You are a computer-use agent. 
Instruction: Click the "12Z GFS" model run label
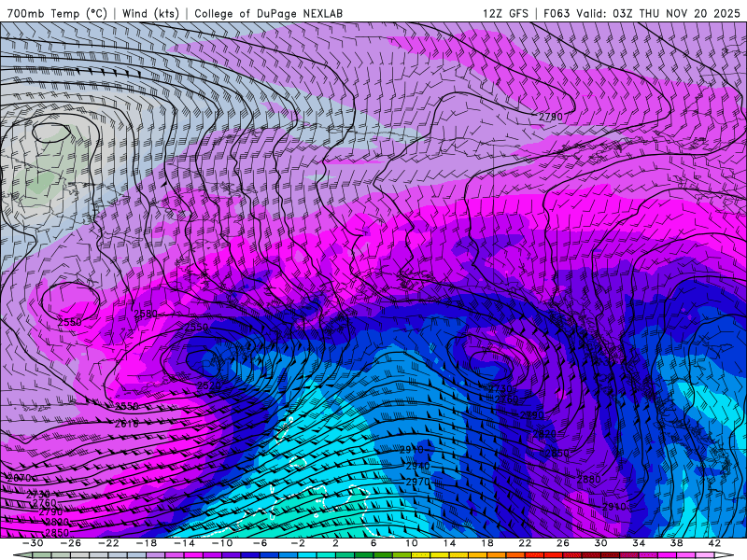505,13
